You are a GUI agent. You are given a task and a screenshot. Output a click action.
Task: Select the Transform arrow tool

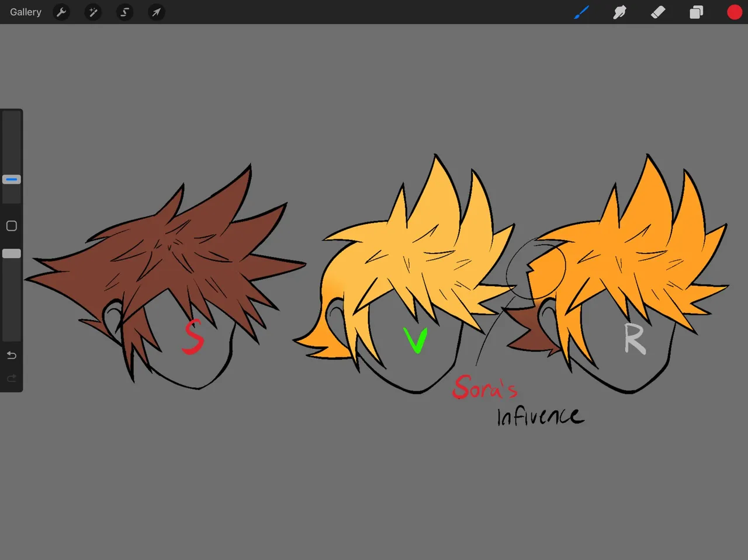click(x=156, y=12)
